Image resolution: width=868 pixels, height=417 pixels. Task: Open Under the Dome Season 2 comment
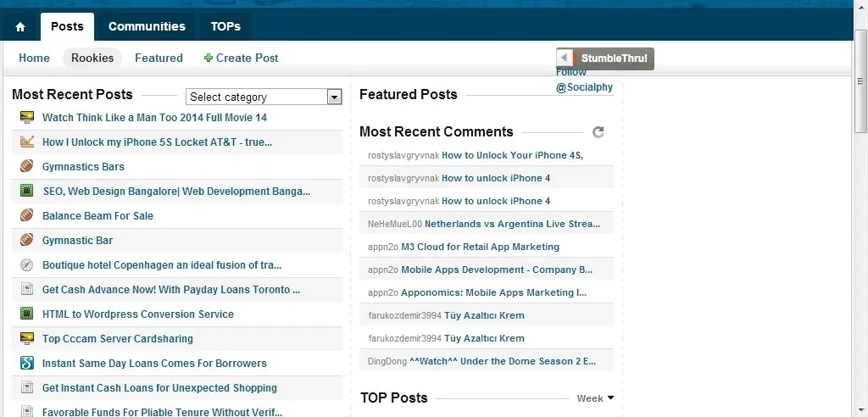tap(503, 361)
